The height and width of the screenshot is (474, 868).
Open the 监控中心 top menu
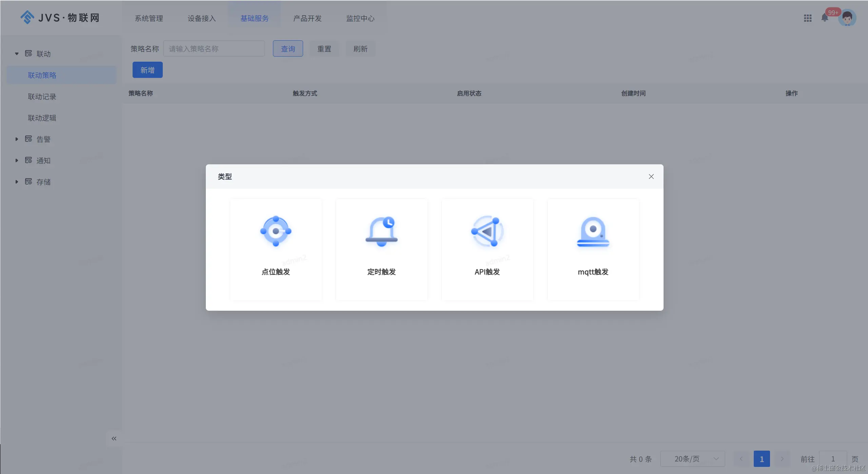(360, 18)
